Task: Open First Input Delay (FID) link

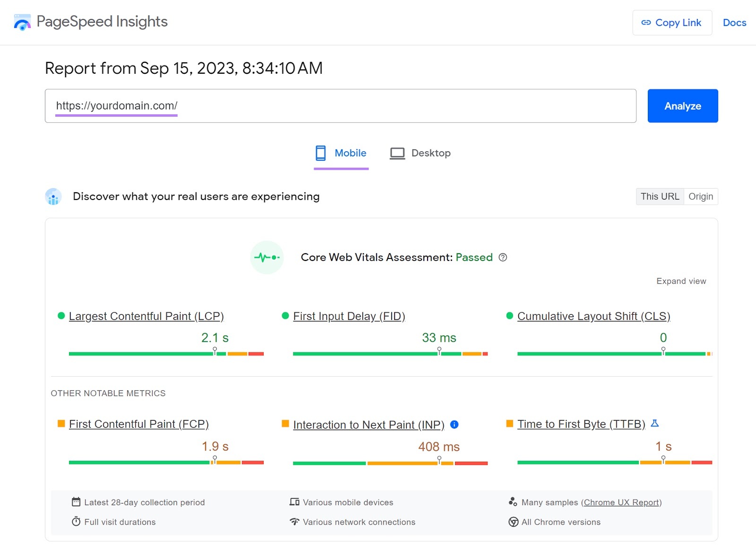Action: click(349, 316)
